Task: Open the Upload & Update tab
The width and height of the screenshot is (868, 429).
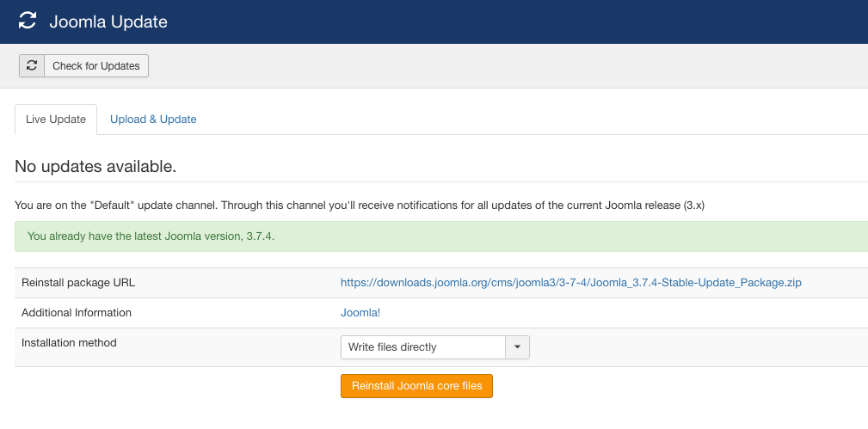Action: click(153, 120)
